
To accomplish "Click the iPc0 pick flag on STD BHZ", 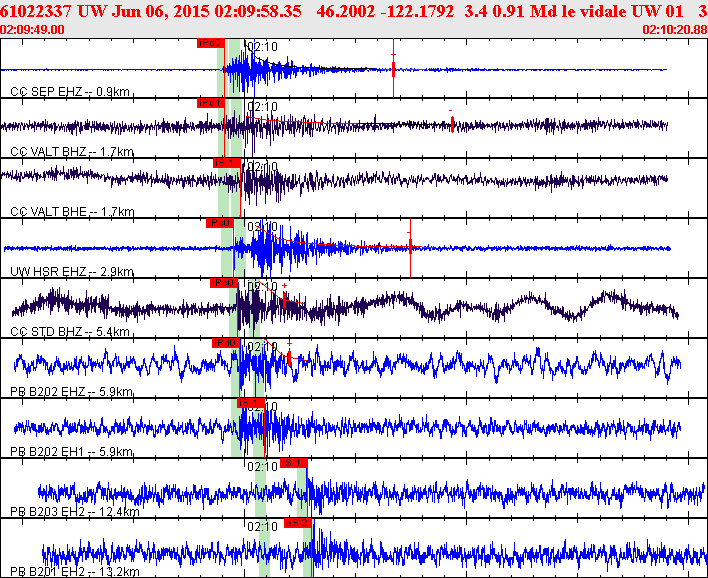I will pos(224,283).
